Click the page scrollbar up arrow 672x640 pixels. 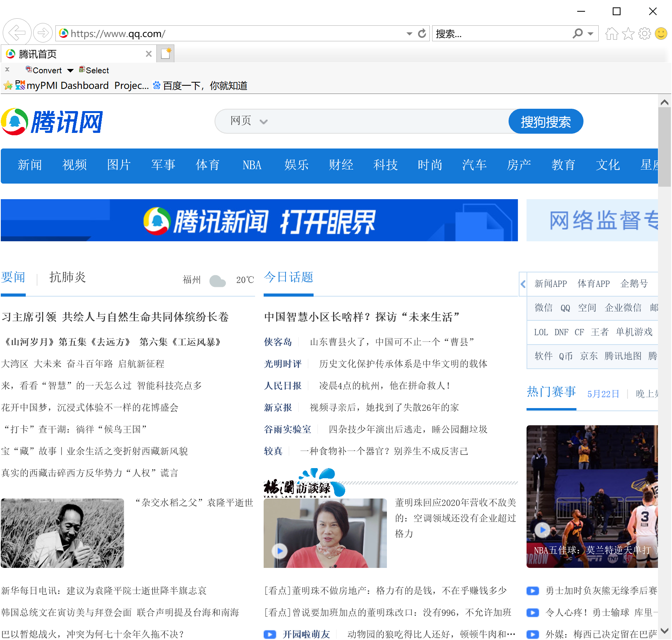[665, 103]
